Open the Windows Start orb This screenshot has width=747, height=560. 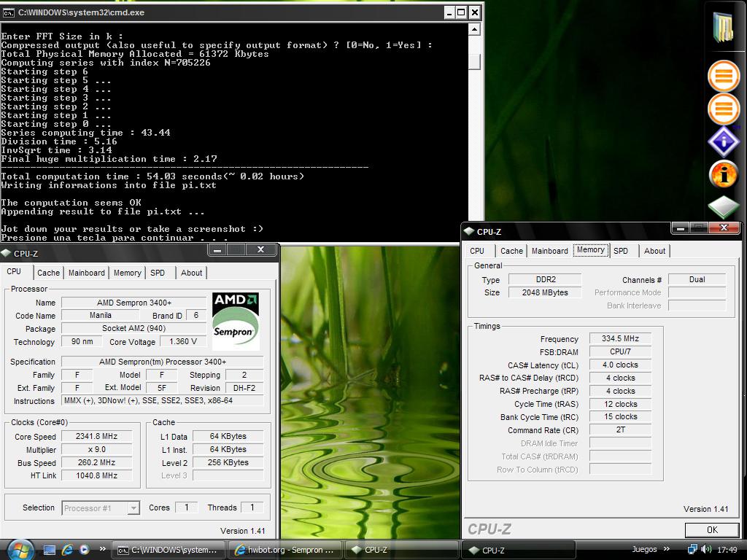[x=20, y=550]
